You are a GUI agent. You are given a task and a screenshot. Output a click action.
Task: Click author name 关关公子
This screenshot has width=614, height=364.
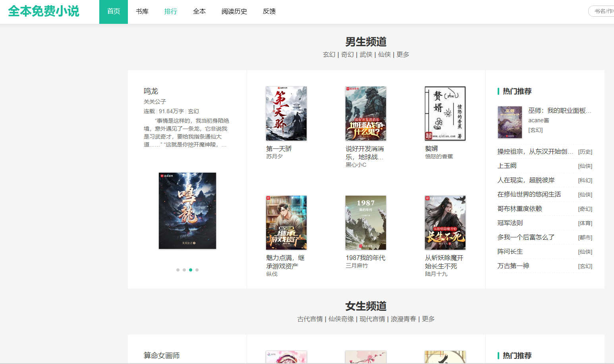pyautogui.click(x=155, y=102)
